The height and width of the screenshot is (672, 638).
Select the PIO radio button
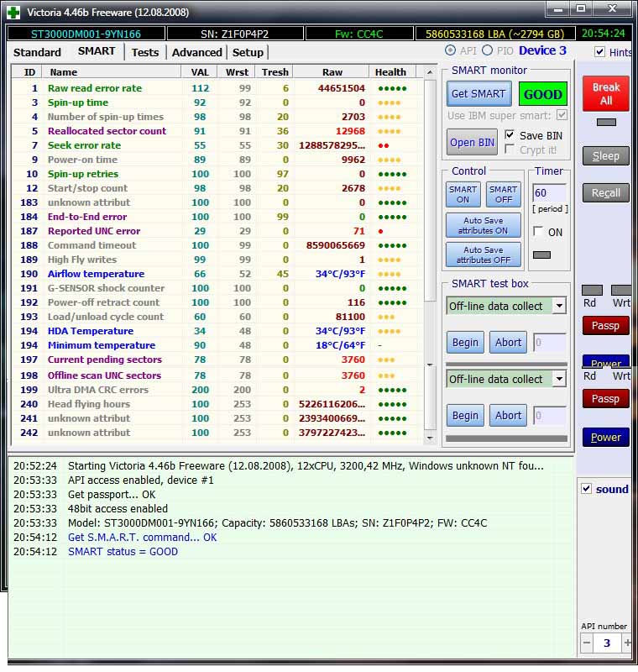tap(487, 51)
